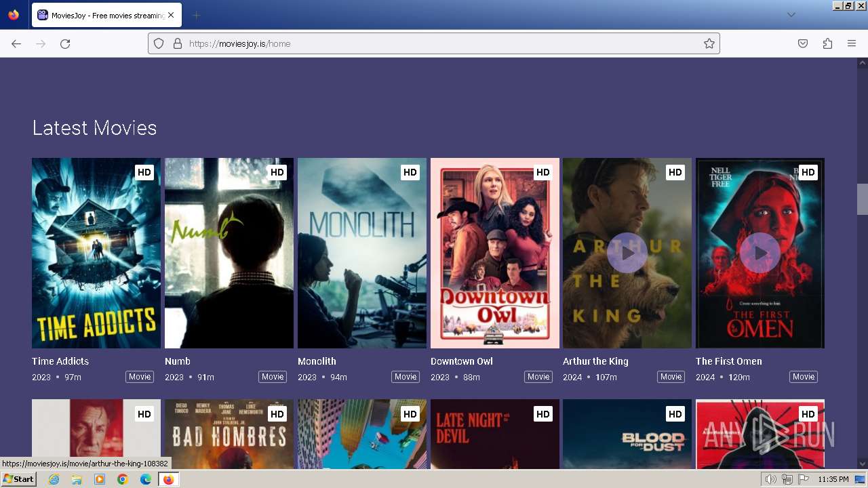Play Arthur the King with play button
Screen dimensions: 868x488
click(627, 253)
